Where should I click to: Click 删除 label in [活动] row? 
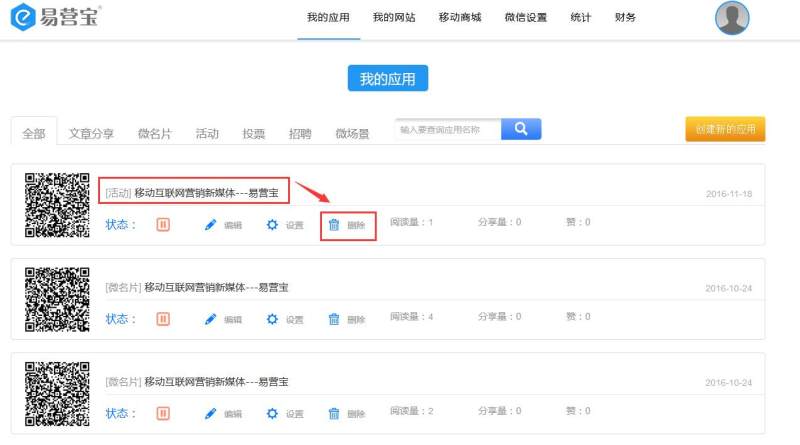click(356, 225)
